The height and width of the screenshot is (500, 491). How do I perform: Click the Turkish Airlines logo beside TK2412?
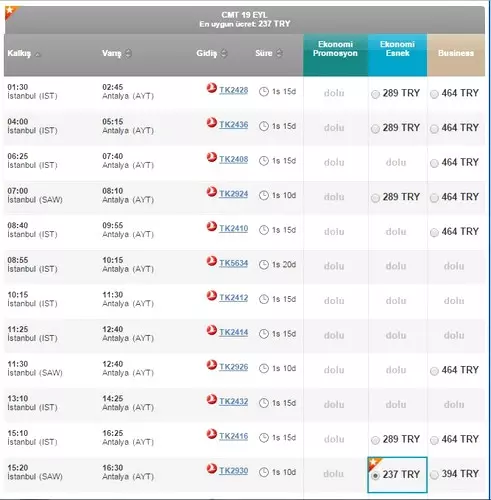coord(212,296)
